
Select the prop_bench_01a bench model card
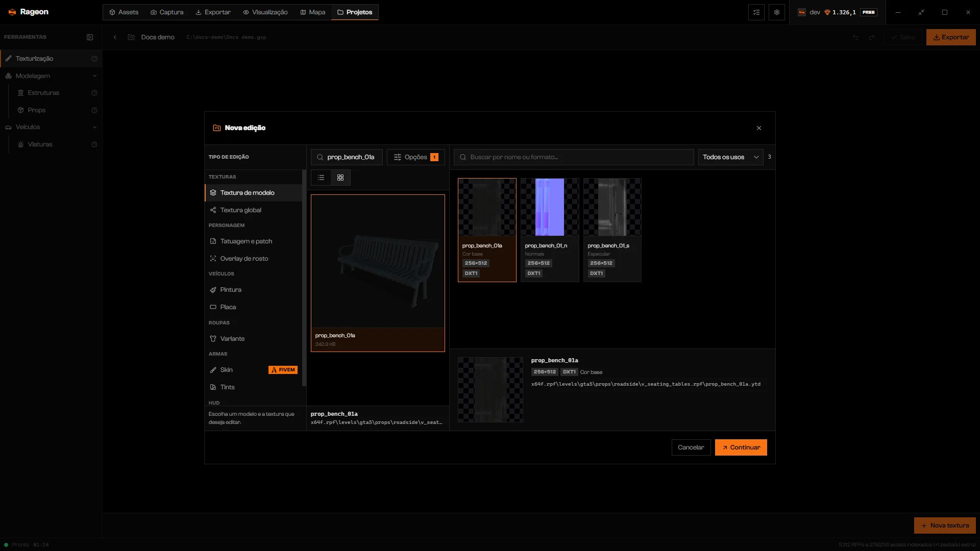pyautogui.click(x=378, y=273)
